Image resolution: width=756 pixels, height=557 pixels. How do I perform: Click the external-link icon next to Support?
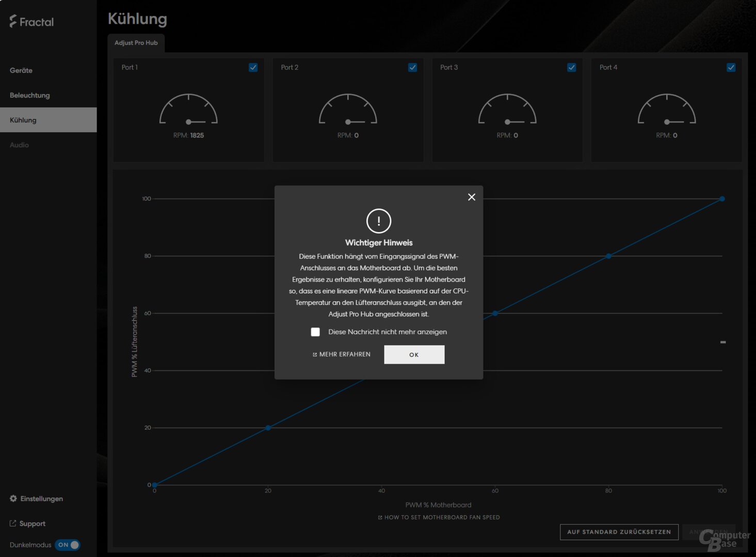pos(12,522)
